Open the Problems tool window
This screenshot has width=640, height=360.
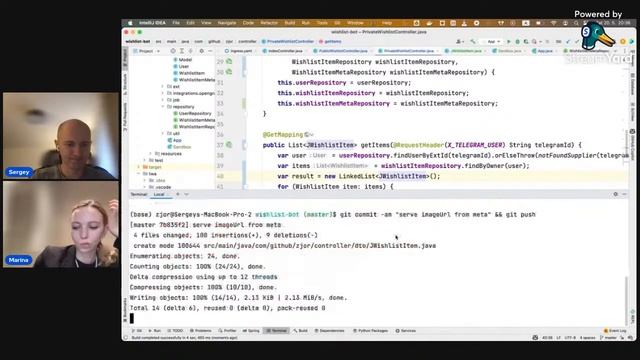(x=200, y=331)
